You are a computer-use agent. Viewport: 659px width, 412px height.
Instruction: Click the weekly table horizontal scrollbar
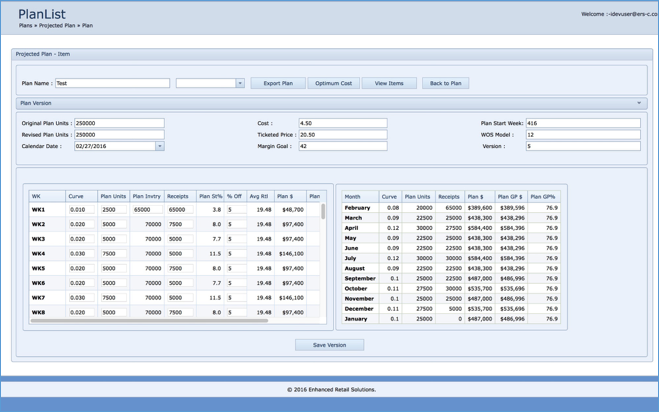coord(150,321)
